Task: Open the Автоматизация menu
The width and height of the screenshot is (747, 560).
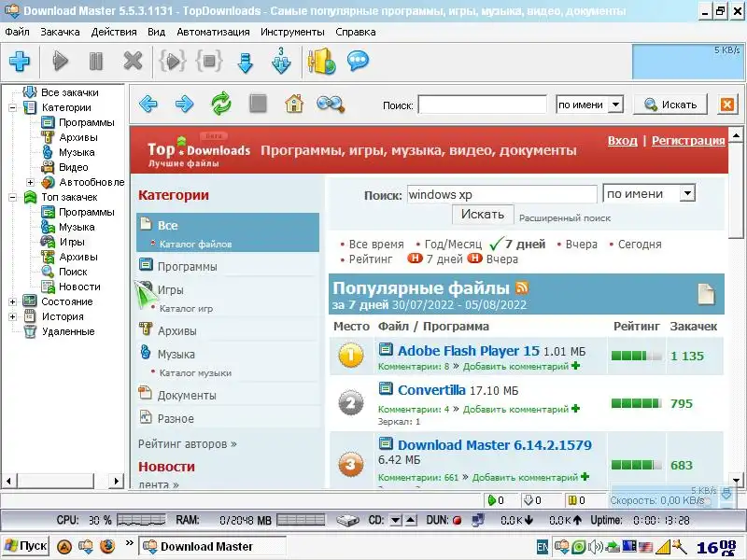Action: pos(213,32)
